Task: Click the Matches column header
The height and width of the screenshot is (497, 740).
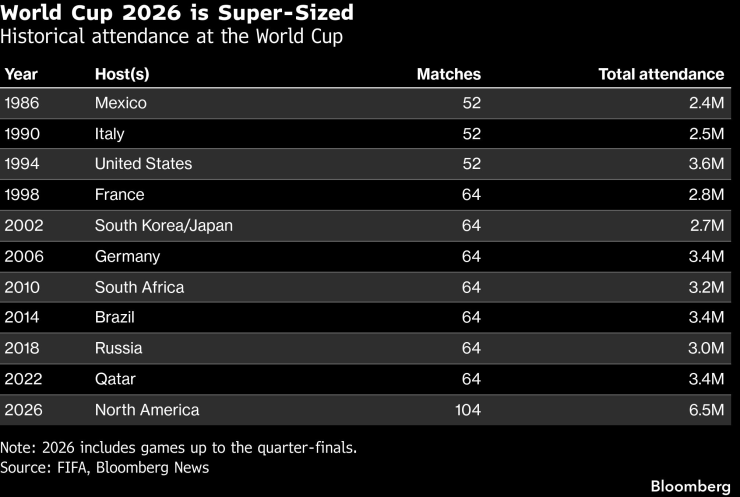Action: [449, 74]
